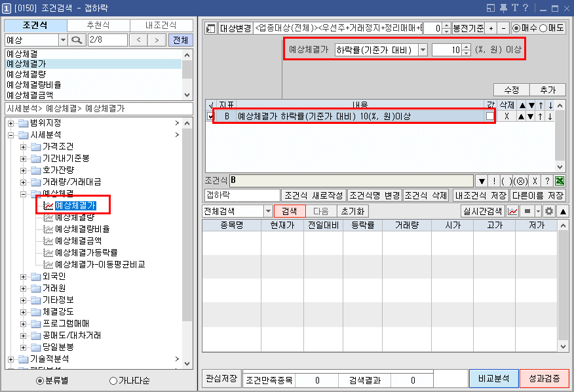The height and width of the screenshot is (392, 574).
Task: Click the Excel export icon beside the 조건식 row
Action: point(560,181)
